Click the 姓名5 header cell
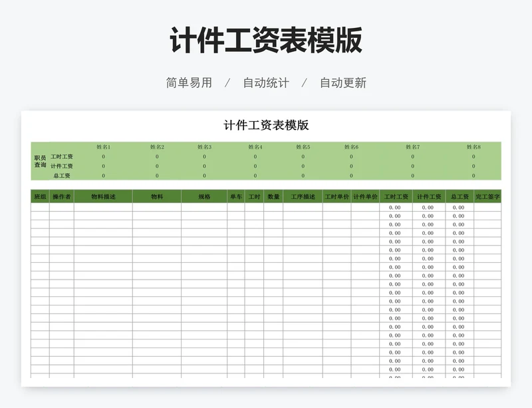Screen dimensions: 532x408 (x=303, y=146)
